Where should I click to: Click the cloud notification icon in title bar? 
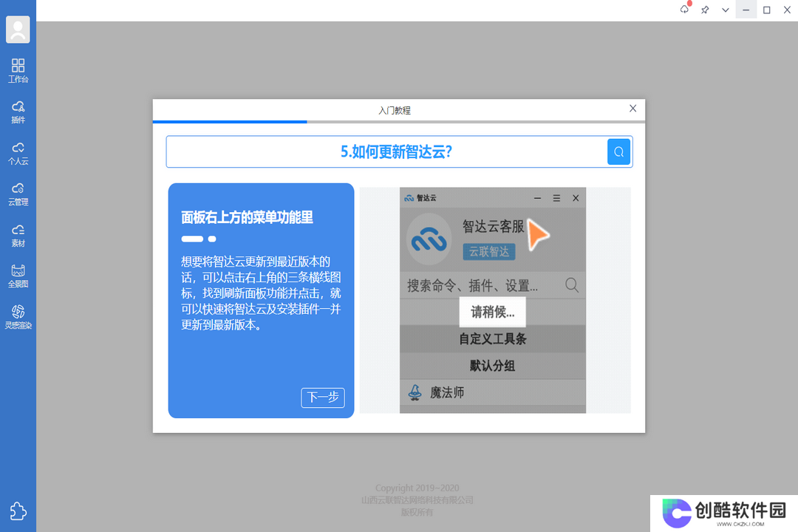[684, 9]
